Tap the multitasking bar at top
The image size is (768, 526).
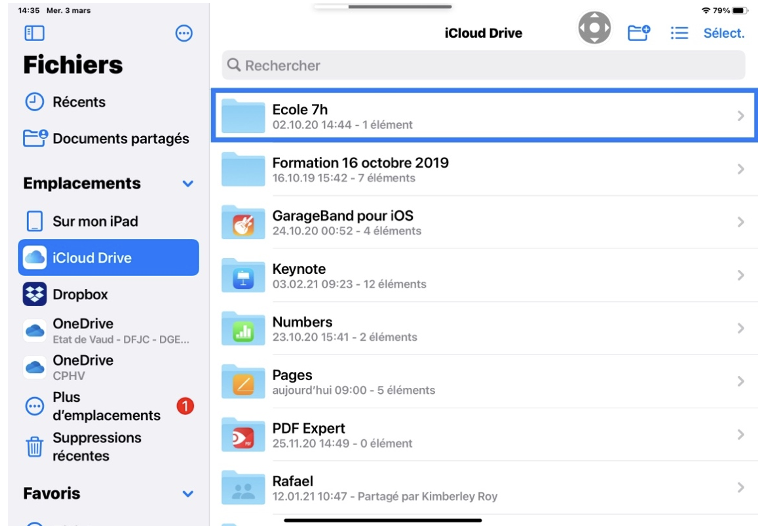pos(382,7)
